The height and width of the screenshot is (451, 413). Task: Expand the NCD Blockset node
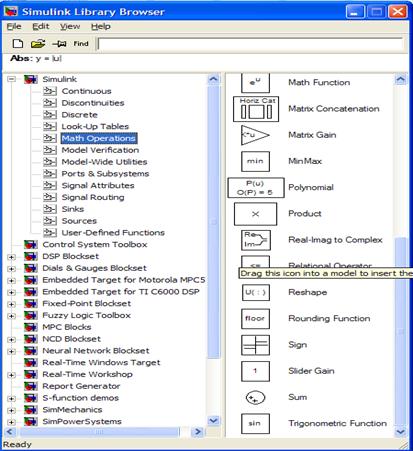pyautogui.click(x=12, y=339)
